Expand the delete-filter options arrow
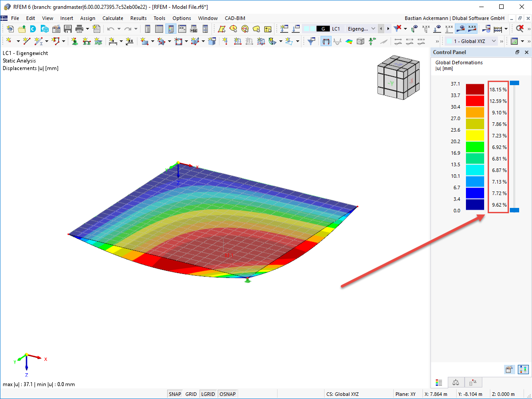532x399 pixels. pos(405,29)
